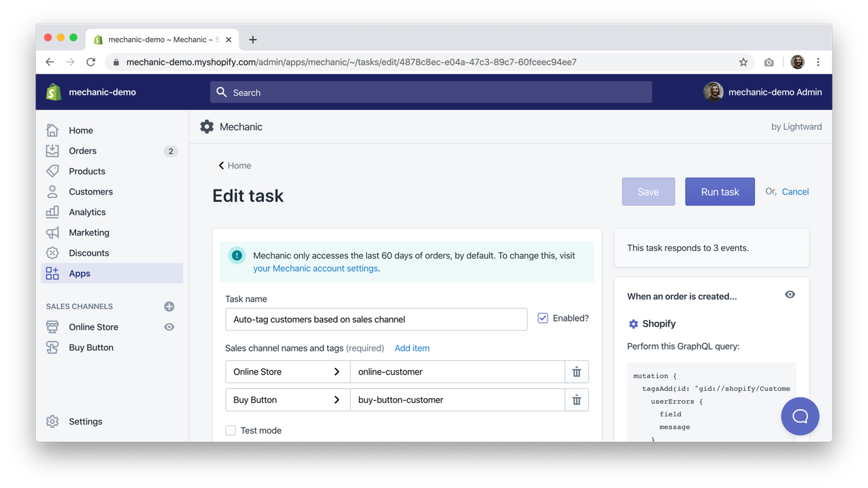The width and height of the screenshot is (868, 488).
Task: Bookmark this page with star icon
Action: click(743, 62)
